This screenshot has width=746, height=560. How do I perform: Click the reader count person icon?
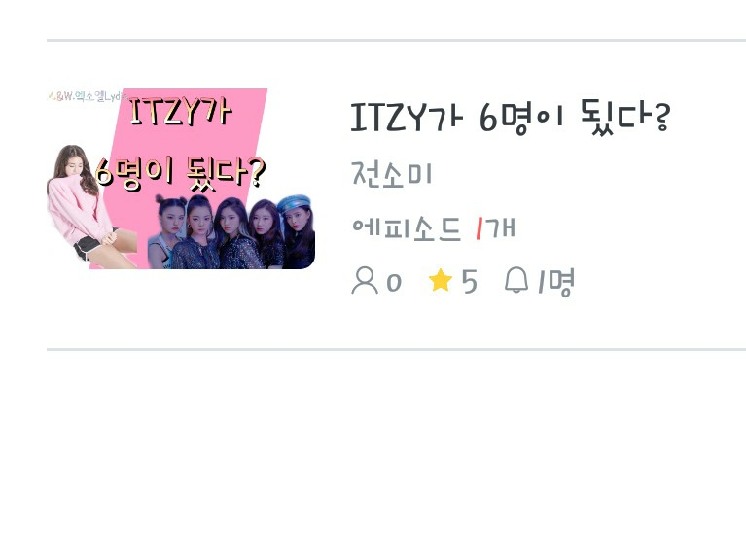[x=365, y=280]
